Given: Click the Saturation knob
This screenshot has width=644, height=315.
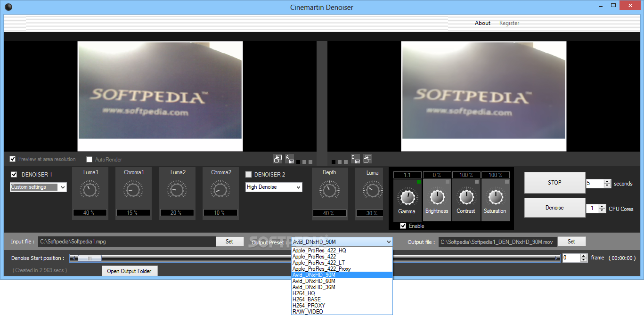Looking at the screenshot, I should [x=496, y=197].
